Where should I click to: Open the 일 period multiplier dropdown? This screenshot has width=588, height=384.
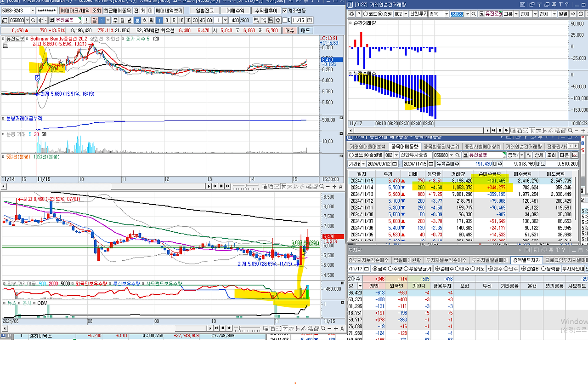point(108,20)
